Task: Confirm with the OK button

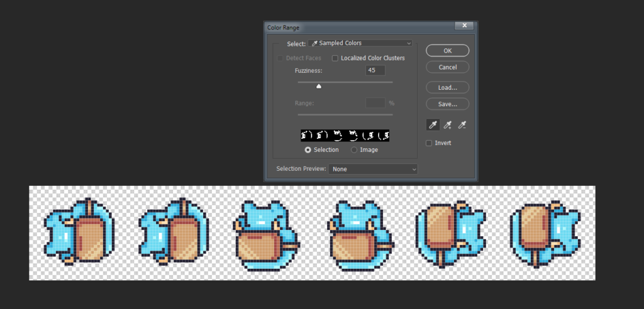Action: click(448, 50)
